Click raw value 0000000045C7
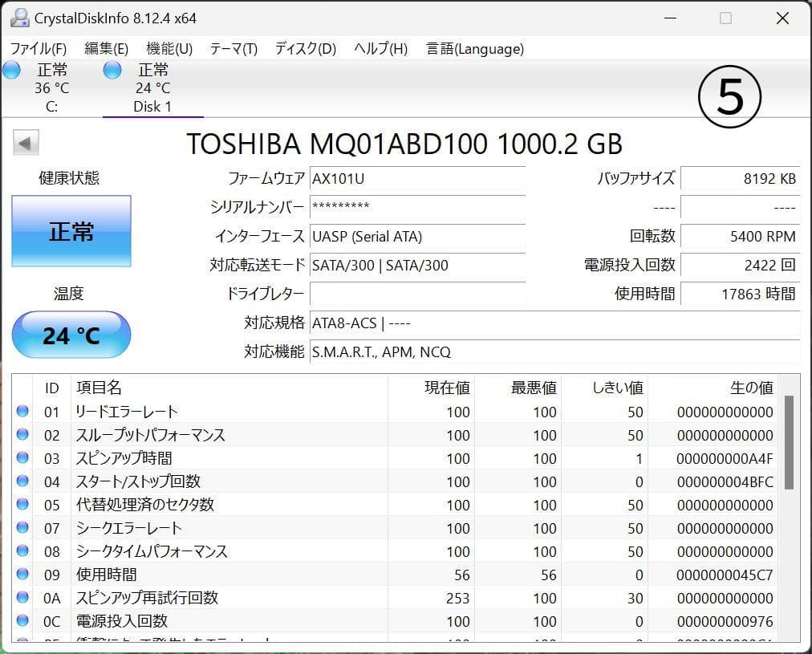 pyautogui.click(x=725, y=575)
